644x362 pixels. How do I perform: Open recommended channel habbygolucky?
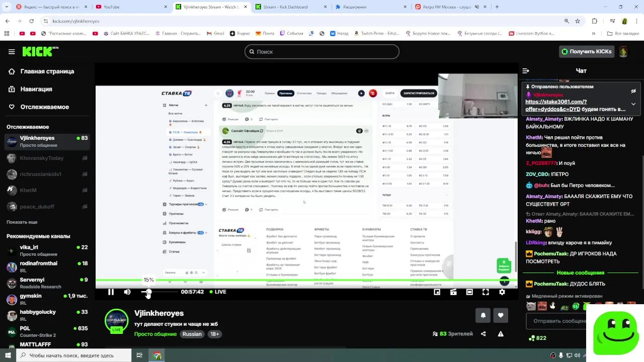pos(47,315)
